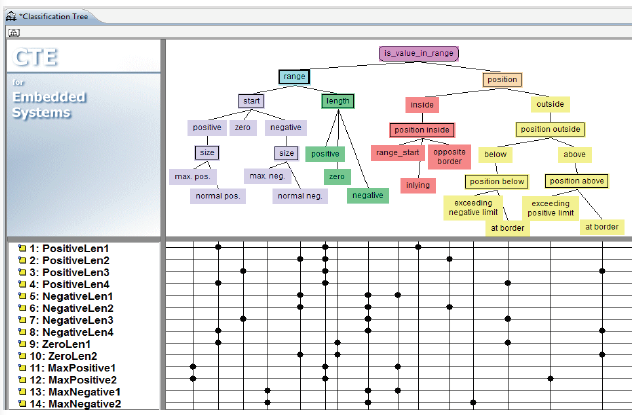Select the green length node
The width and height of the screenshot is (640, 415).
pyautogui.click(x=338, y=101)
